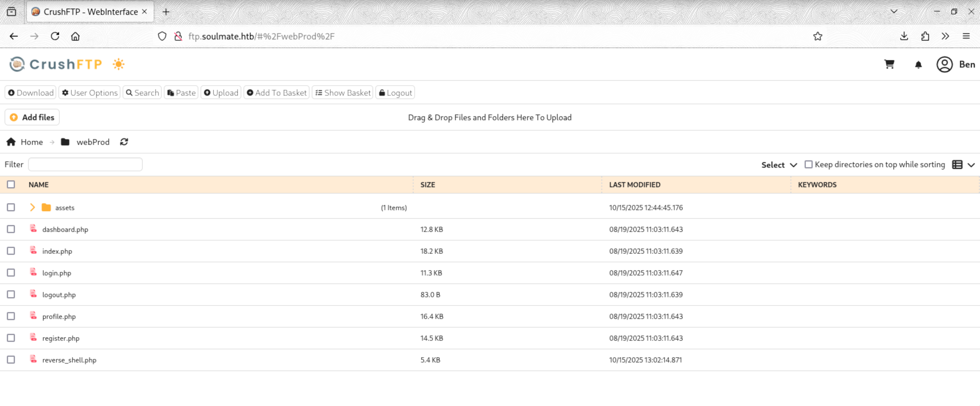The height and width of the screenshot is (406, 980).
Task: Open the browser list-all-tabs chevron
Action: [894, 11]
